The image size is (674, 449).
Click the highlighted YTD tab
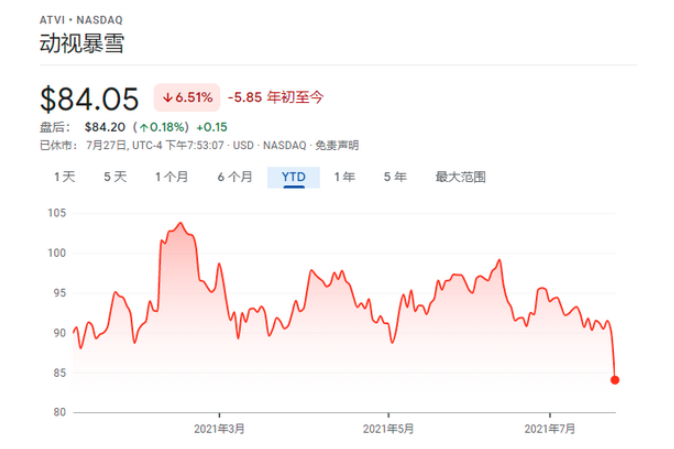tap(293, 177)
